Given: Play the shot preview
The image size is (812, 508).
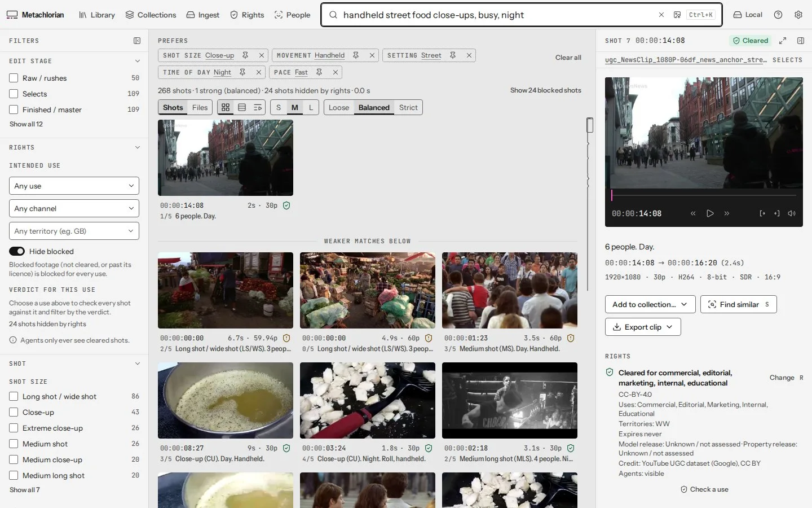Looking at the screenshot, I should coord(710,213).
